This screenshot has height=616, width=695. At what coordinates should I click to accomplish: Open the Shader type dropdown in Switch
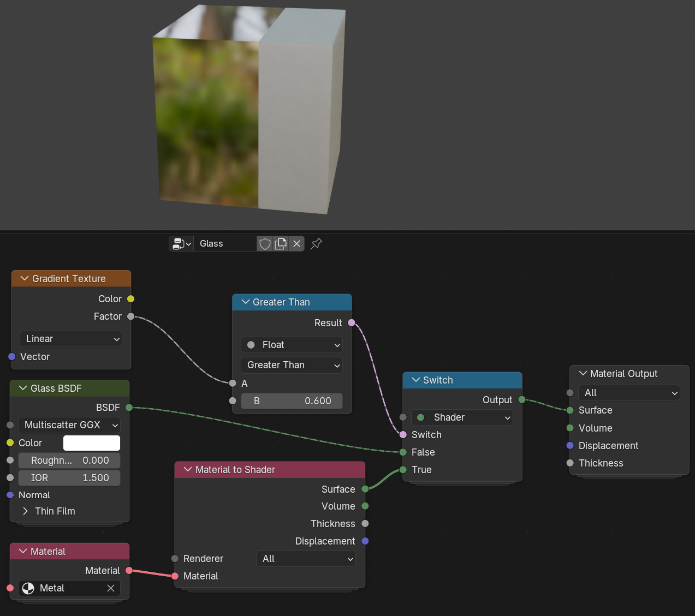point(462,417)
